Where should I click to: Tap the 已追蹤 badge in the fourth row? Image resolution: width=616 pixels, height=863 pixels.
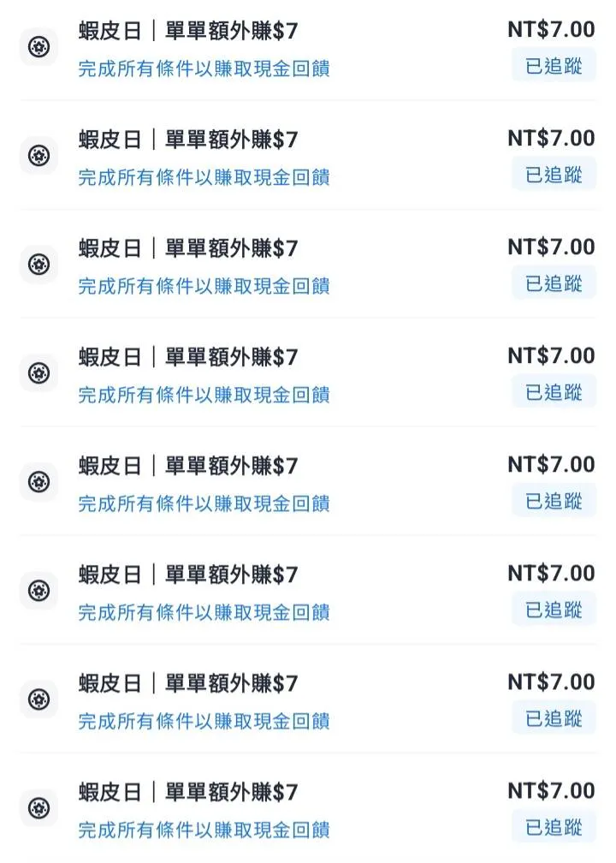point(554,392)
